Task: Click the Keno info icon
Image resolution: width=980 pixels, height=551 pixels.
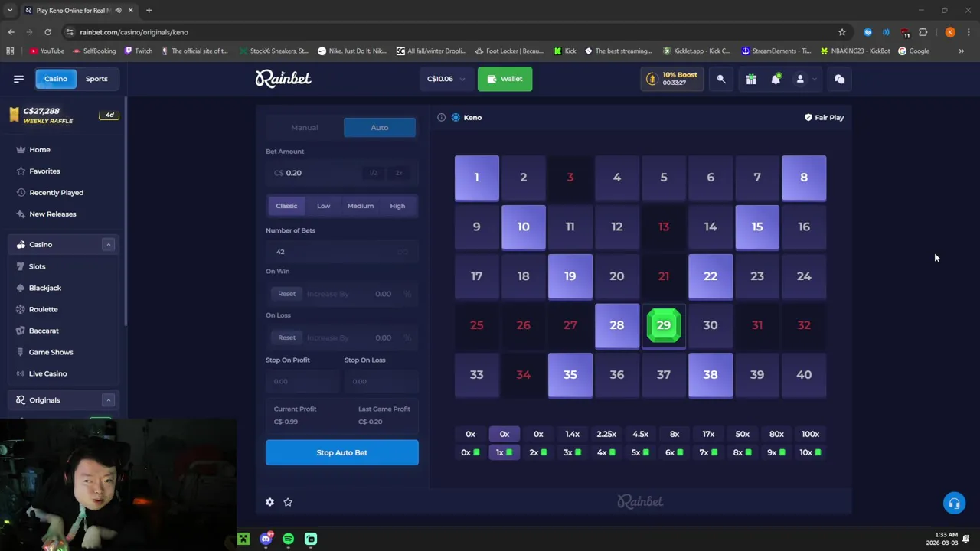Action: tap(441, 117)
